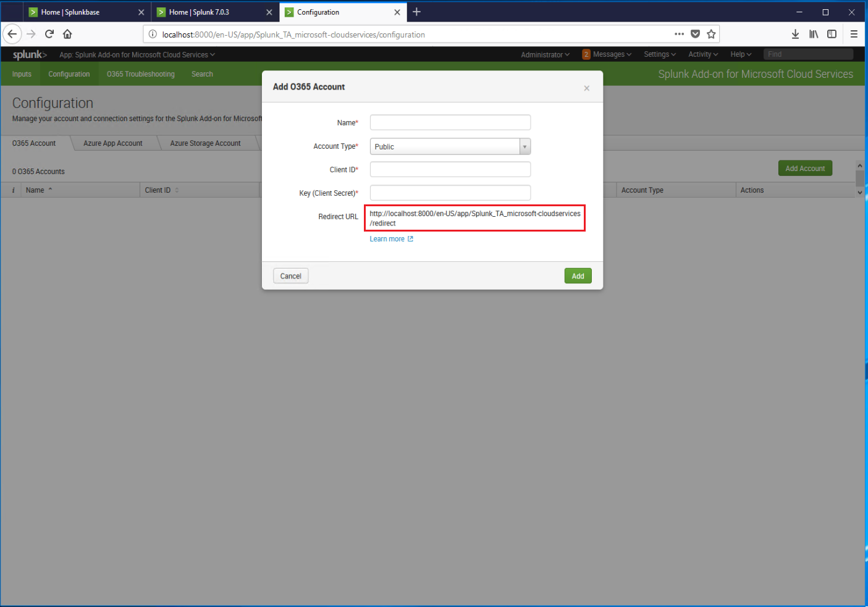Image resolution: width=868 pixels, height=607 pixels.
Task: Bookmark this page with the star icon
Action: (x=711, y=34)
